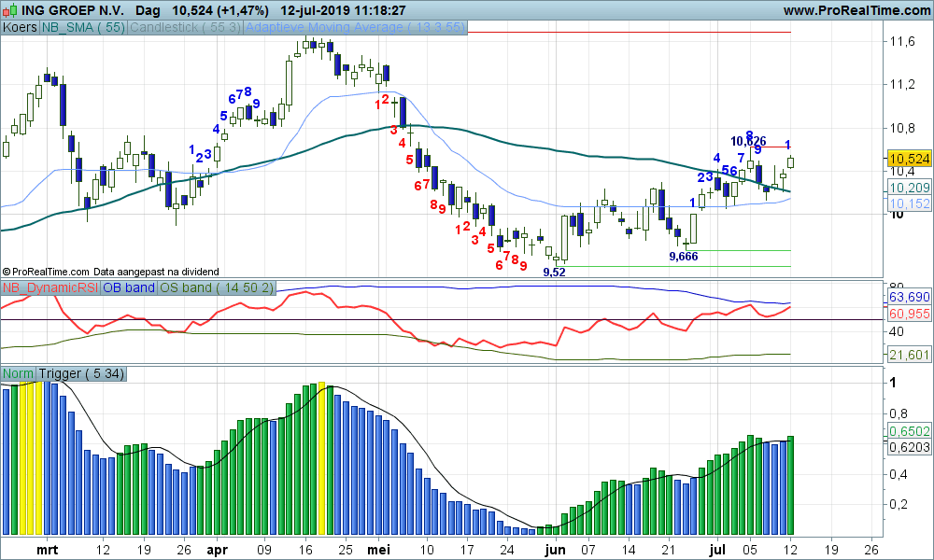
Task: Select the 10,626 high price label
Action: pos(748,141)
